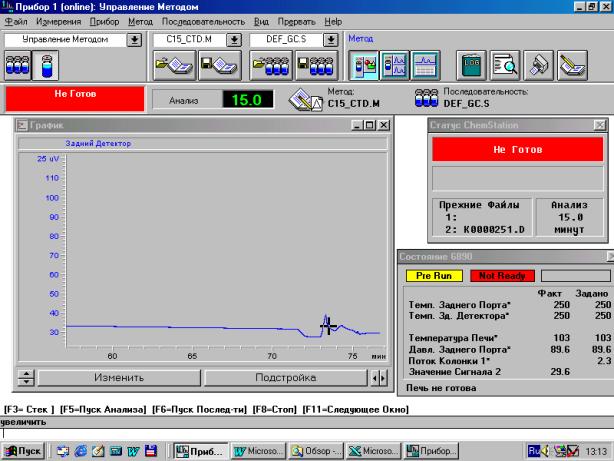The image size is (614, 461).
Task: Click the Word quick launch icon
Action: pyautogui.click(x=133, y=451)
